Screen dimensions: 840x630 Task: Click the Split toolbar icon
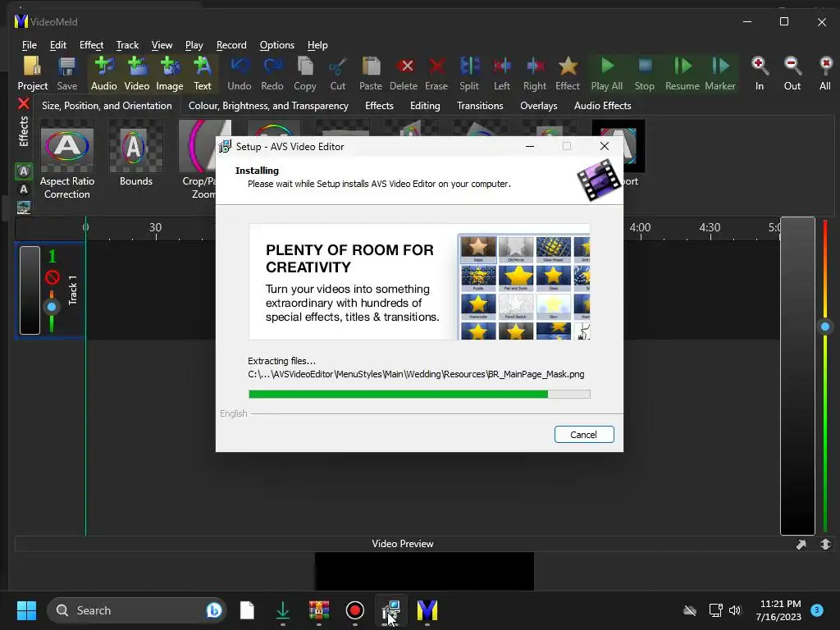(469, 73)
